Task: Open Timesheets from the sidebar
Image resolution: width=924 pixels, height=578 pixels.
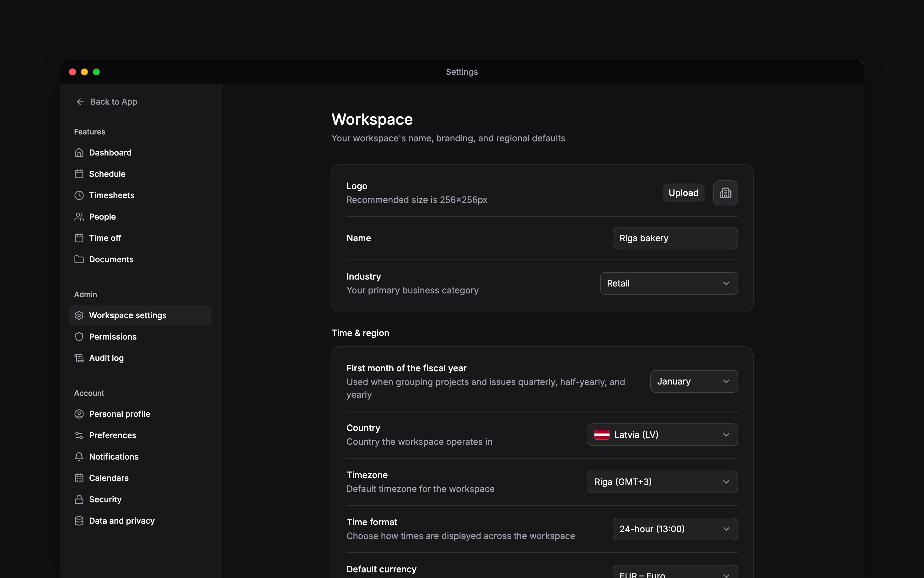Action: click(140, 195)
